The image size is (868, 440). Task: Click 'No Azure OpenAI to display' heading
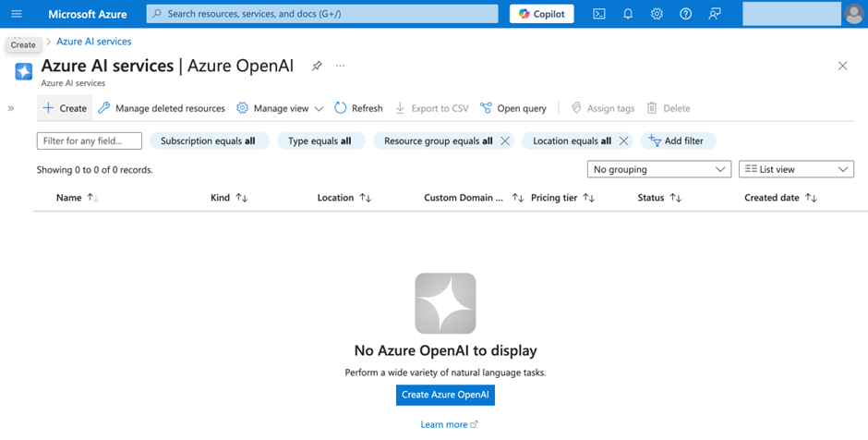[x=445, y=350]
